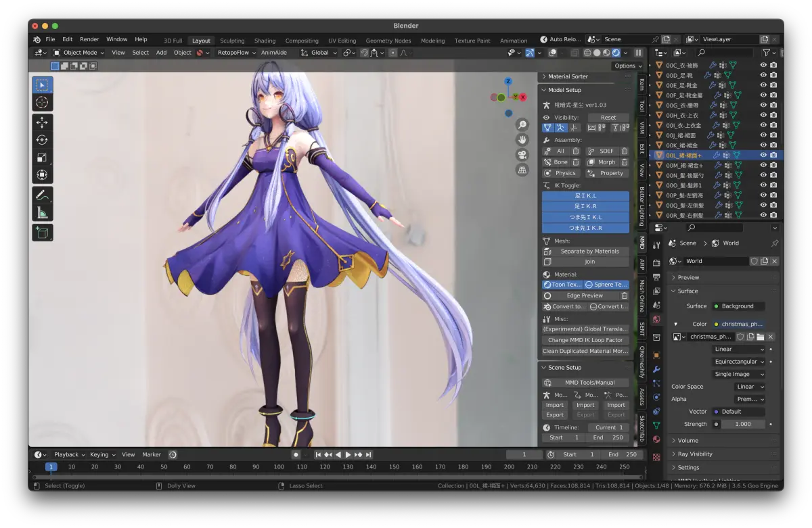Toggle eye visibility for 00H_衣-上衣
Viewport: 812px width, 528px height.
763,116
